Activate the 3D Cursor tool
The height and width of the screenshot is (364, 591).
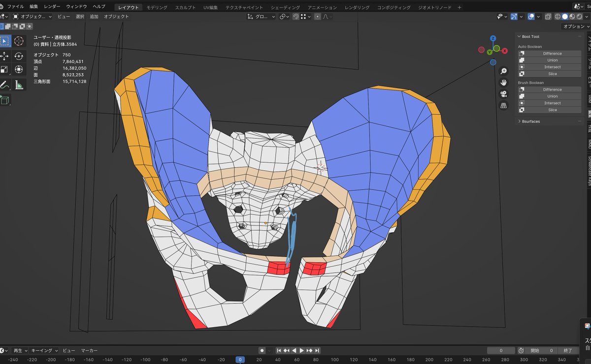coord(19,41)
